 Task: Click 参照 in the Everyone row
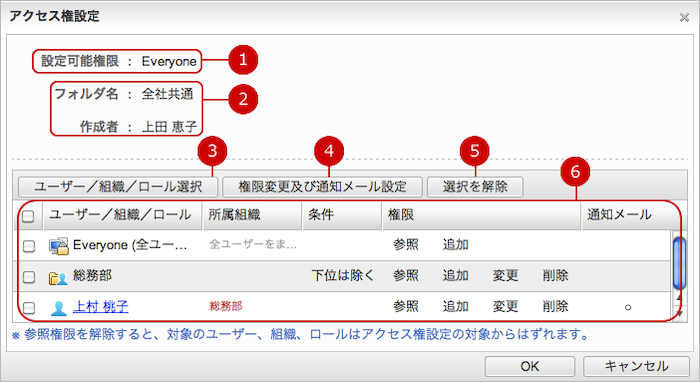405,245
